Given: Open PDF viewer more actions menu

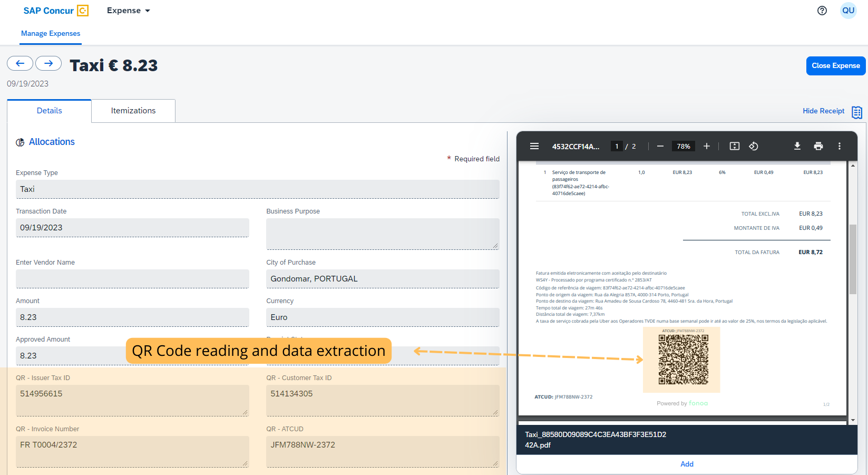Looking at the screenshot, I should (x=840, y=146).
